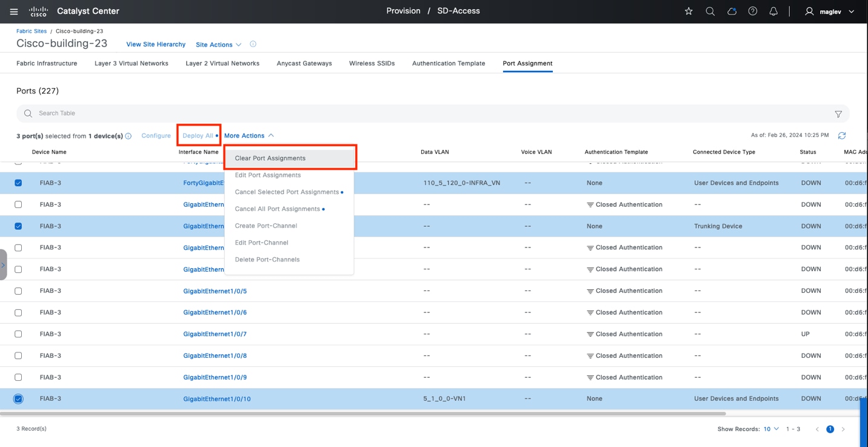
Task: View notifications bell icon
Action: point(773,12)
